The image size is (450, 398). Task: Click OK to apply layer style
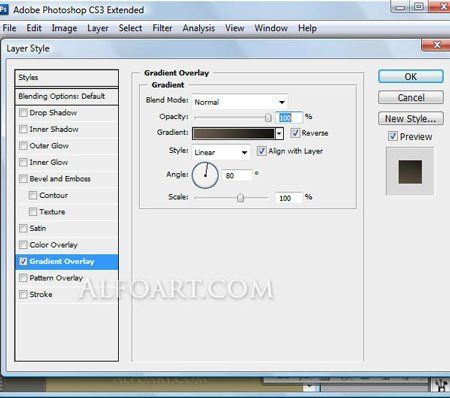click(x=411, y=77)
